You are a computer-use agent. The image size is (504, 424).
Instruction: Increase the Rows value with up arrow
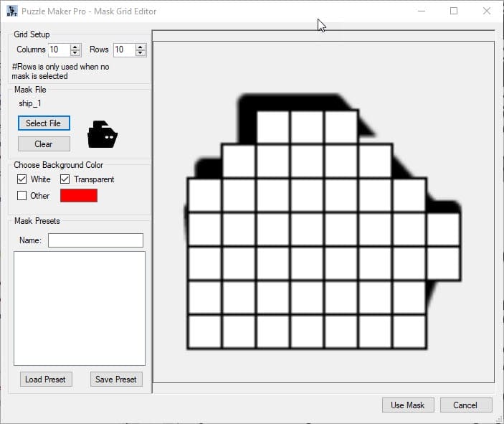141,47
